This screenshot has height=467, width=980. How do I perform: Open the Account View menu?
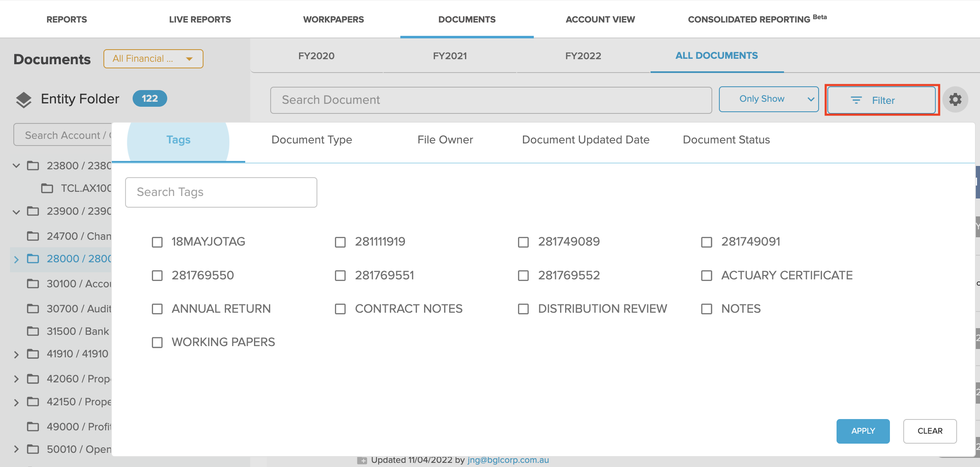(x=600, y=20)
